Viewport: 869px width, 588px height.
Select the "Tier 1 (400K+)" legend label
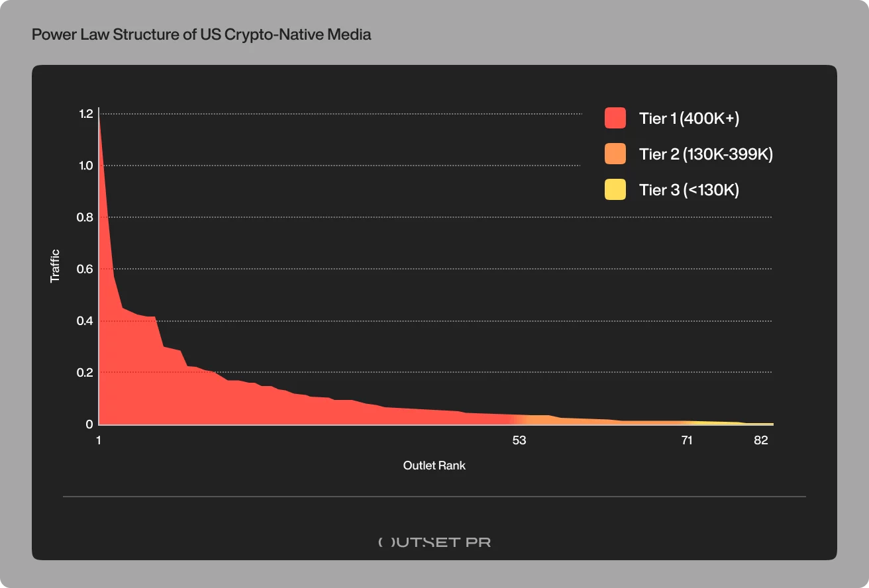click(689, 119)
